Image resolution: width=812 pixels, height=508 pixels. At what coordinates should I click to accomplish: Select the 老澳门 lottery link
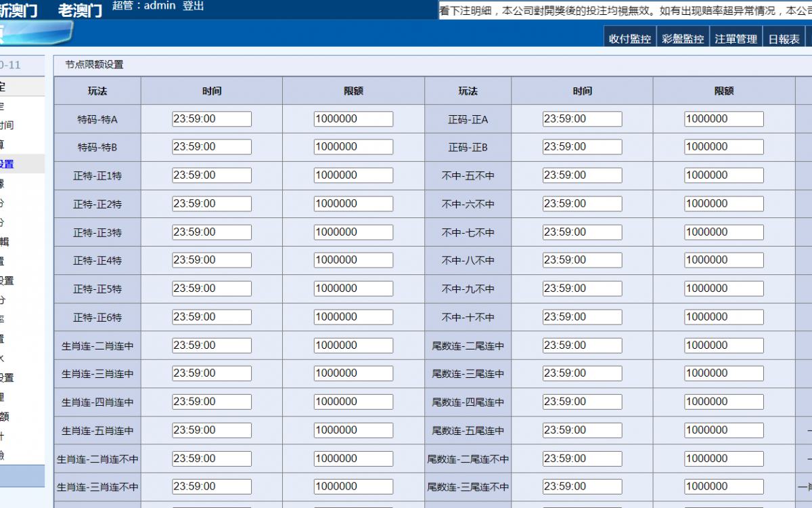pos(80,9)
